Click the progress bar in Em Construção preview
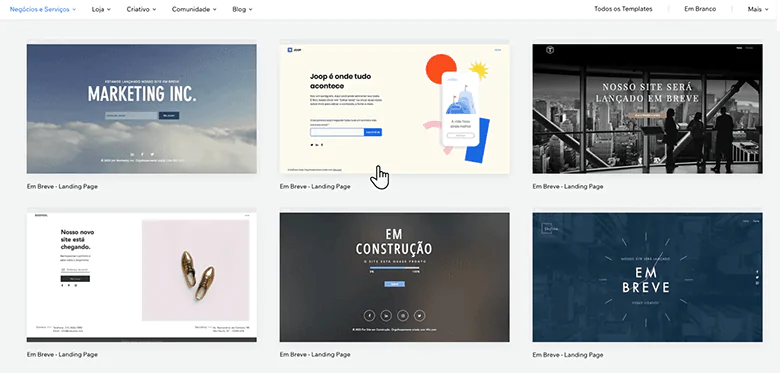This screenshot has height=373, width=780. pyautogui.click(x=394, y=268)
